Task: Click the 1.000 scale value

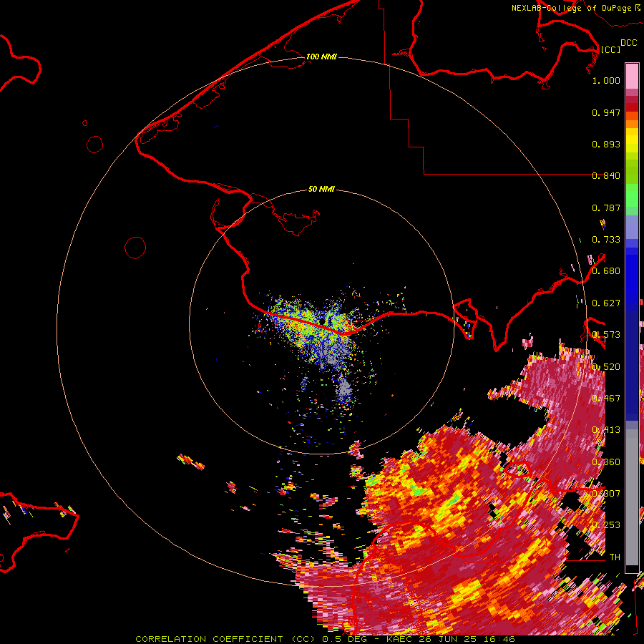Action: point(606,80)
